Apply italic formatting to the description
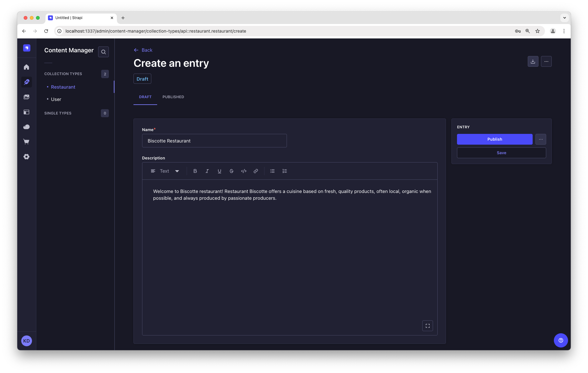Image resolution: width=588 pixels, height=373 pixels. [207, 171]
